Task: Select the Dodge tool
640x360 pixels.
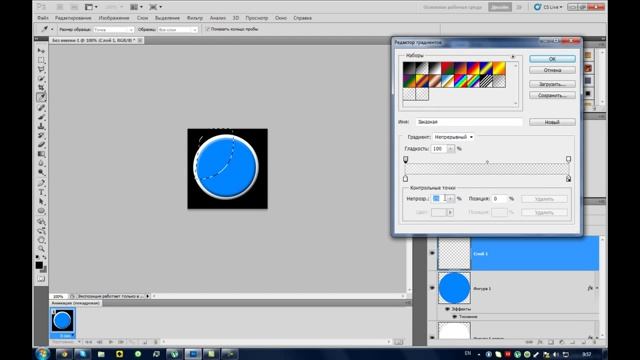Action: click(41, 173)
